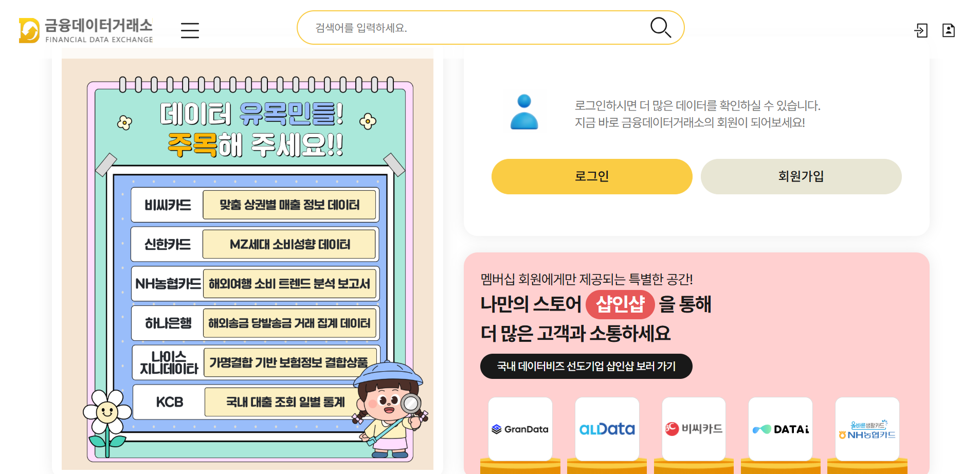Click the blue user avatar icon
Viewport: 980px width, 474px height.
[x=524, y=112]
